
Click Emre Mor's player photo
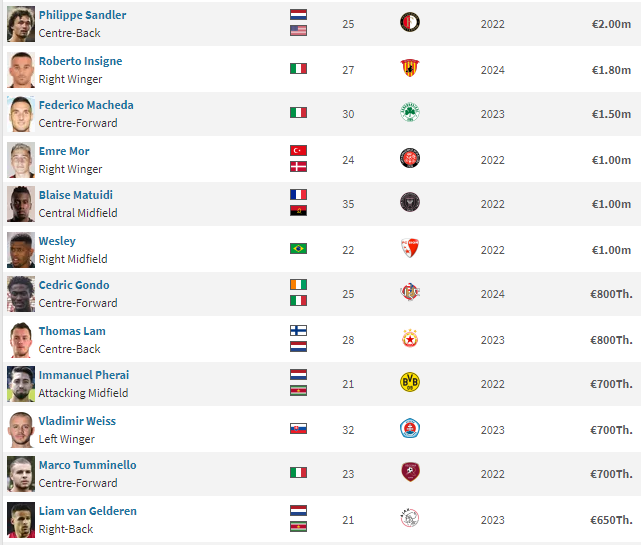pyautogui.click(x=20, y=159)
